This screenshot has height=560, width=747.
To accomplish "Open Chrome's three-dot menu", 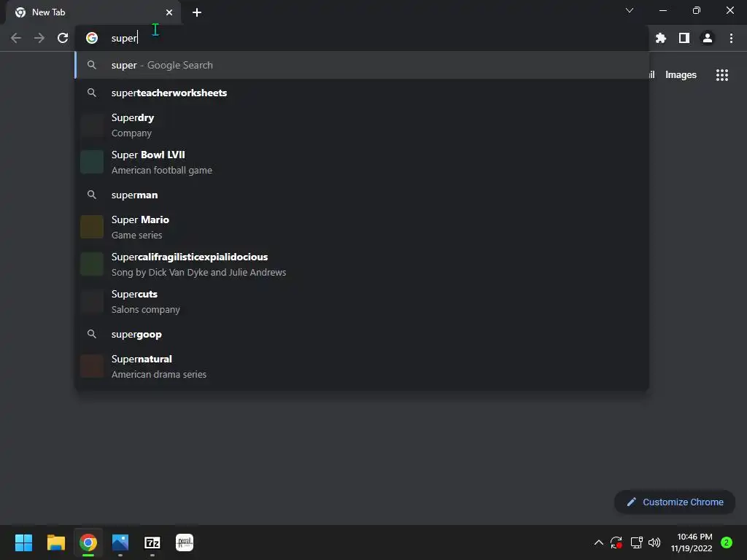I will tap(731, 38).
